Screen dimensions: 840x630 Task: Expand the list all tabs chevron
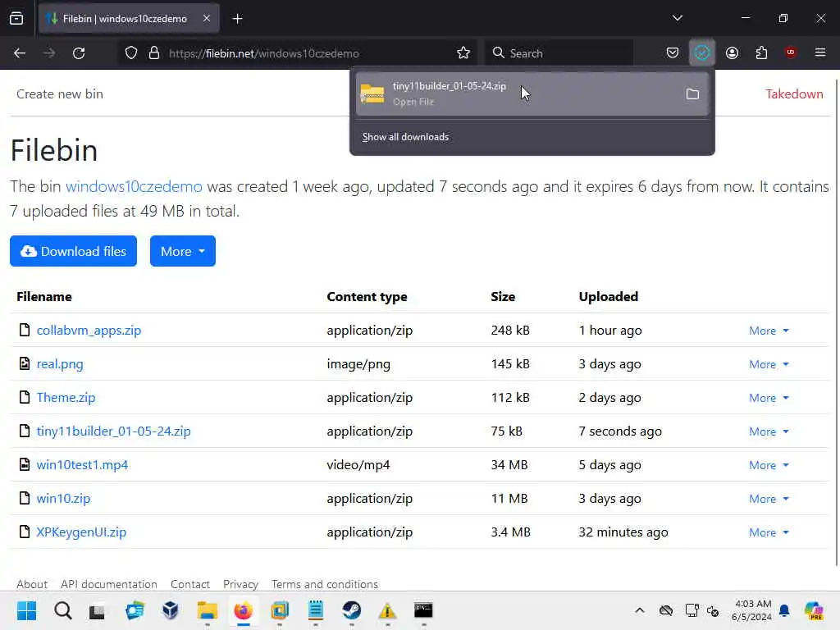[677, 18]
